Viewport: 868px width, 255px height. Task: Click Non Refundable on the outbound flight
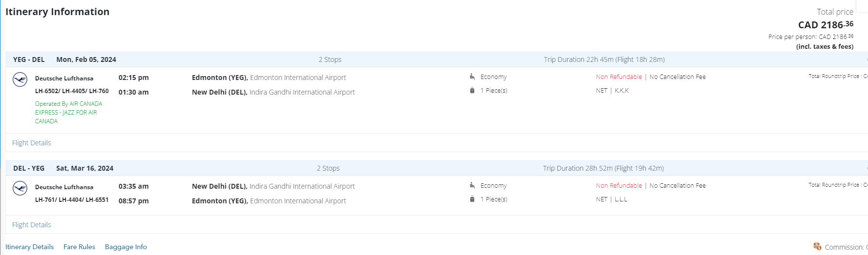click(619, 77)
